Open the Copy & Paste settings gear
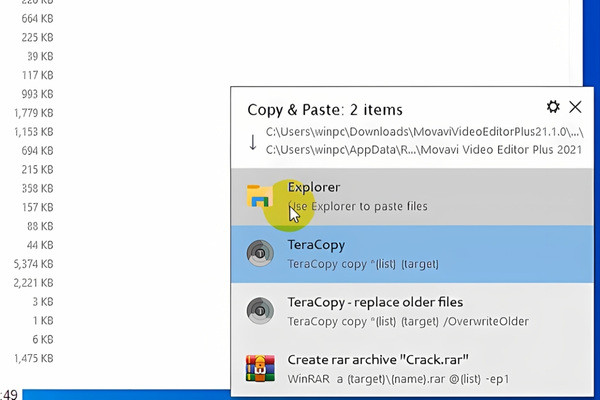 (x=553, y=107)
